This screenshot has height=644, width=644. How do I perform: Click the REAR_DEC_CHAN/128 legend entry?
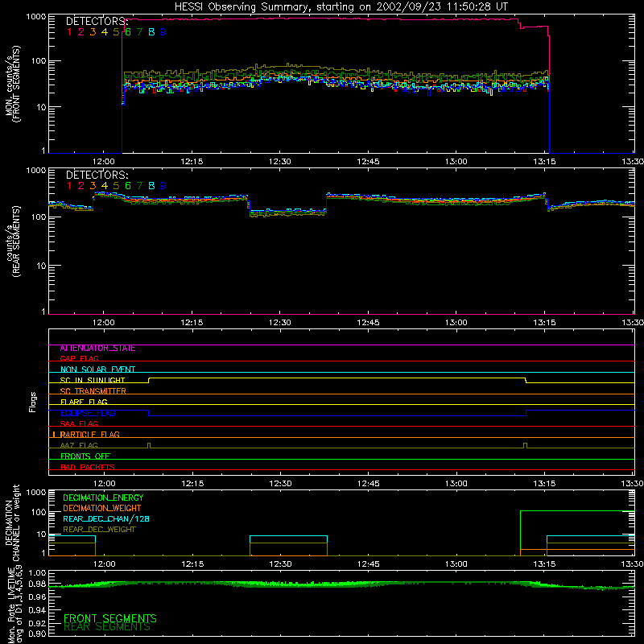(106, 519)
